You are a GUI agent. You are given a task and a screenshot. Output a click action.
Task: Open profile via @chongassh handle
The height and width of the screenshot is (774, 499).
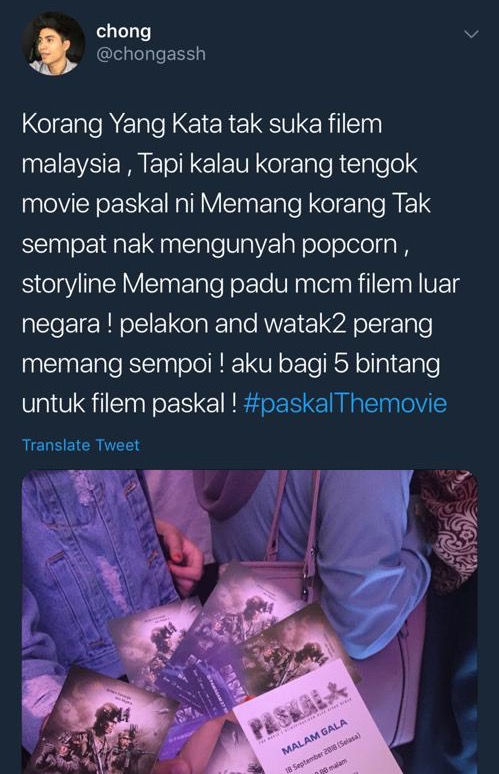(151, 54)
